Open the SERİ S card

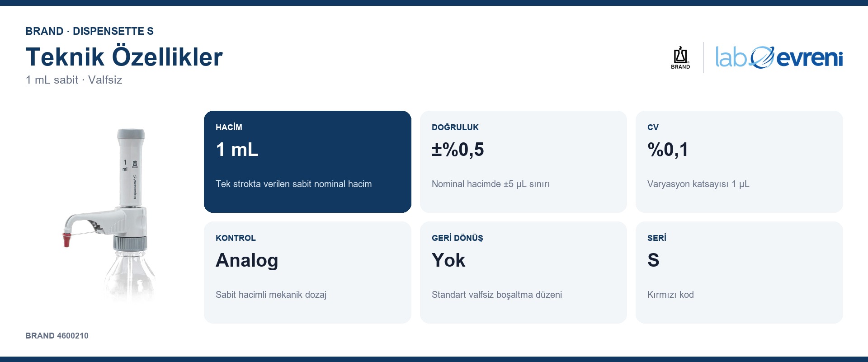point(739,273)
